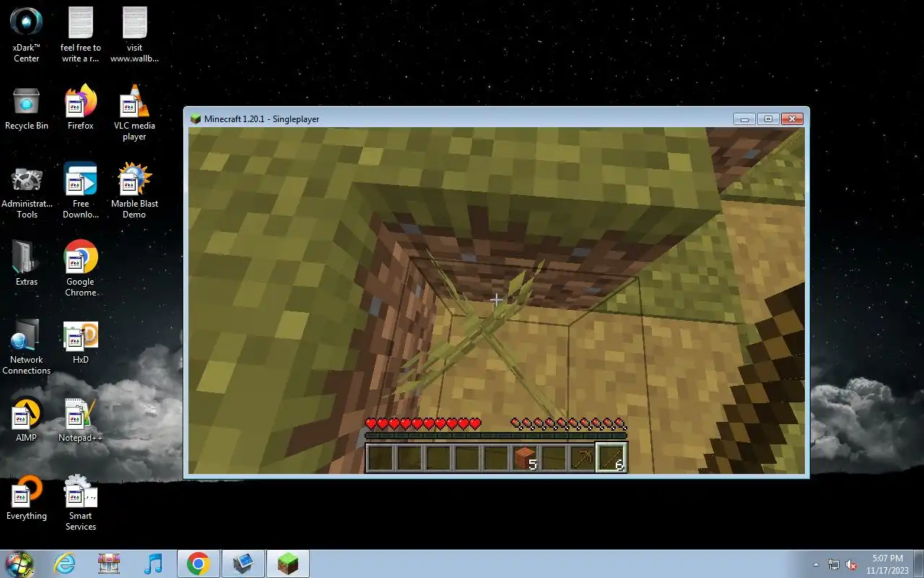The height and width of the screenshot is (578, 924).
Task: Select the Smart Services shortcut
Action: pyautogui.click(x=81, y=503)
